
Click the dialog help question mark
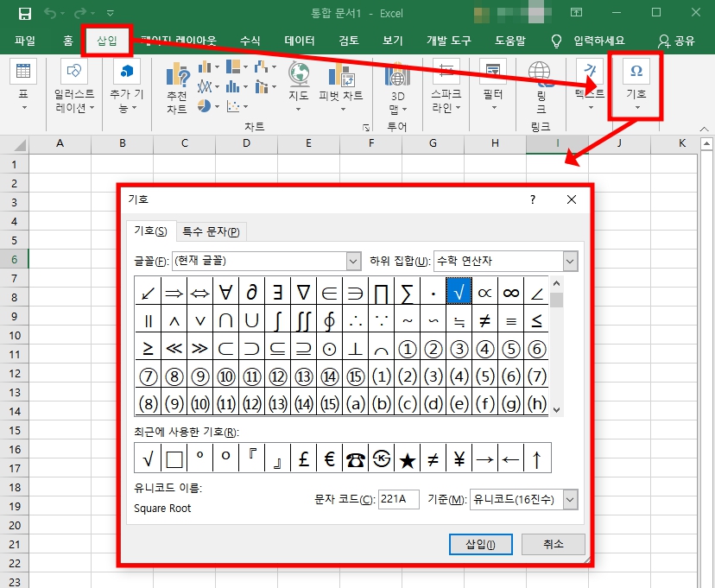[533, 199]
